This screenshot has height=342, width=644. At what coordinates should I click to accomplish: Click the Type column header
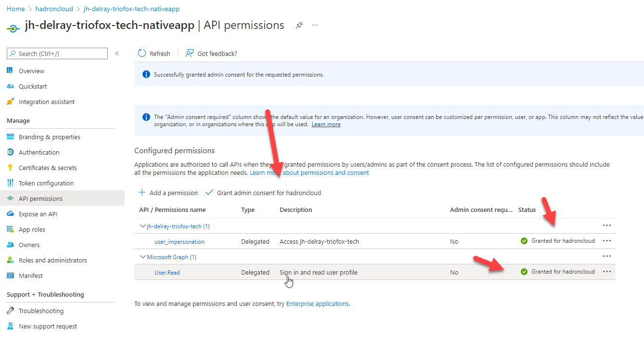point(248,210)
